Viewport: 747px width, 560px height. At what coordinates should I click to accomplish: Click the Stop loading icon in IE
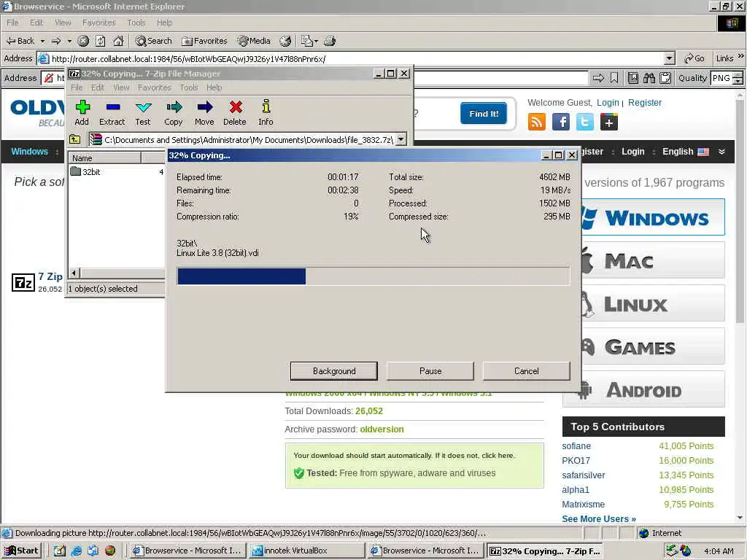83,41
